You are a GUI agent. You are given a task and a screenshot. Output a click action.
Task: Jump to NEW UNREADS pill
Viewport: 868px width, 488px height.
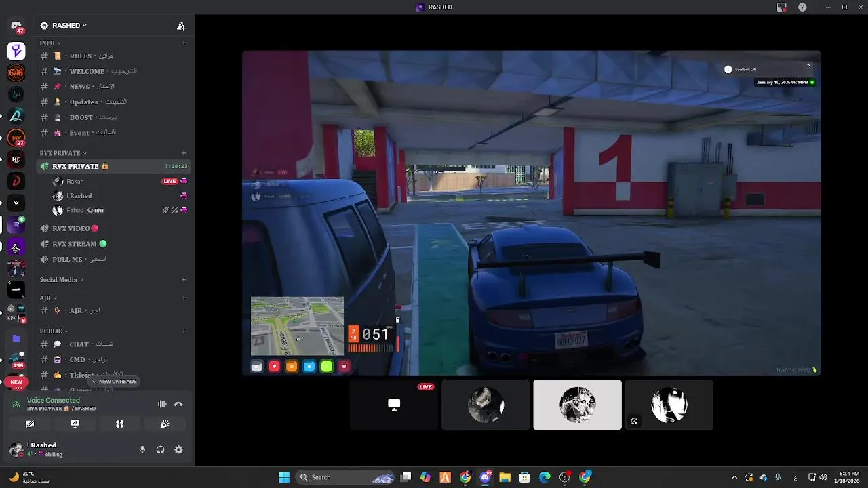(x=115, y=382)
